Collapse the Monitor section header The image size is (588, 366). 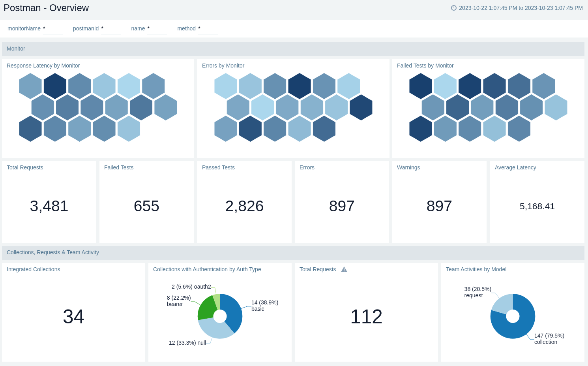pos(16,49)
